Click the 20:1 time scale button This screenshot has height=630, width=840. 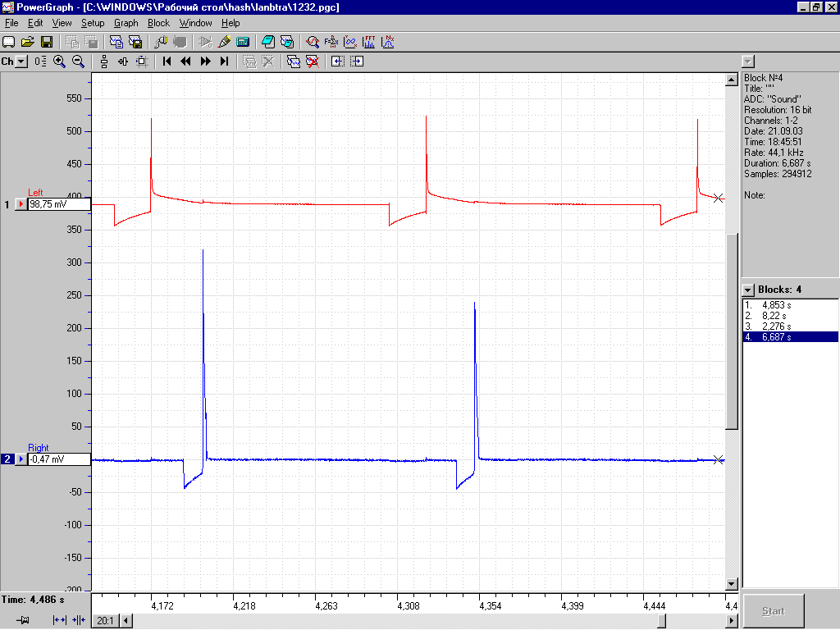click(106, 620)
